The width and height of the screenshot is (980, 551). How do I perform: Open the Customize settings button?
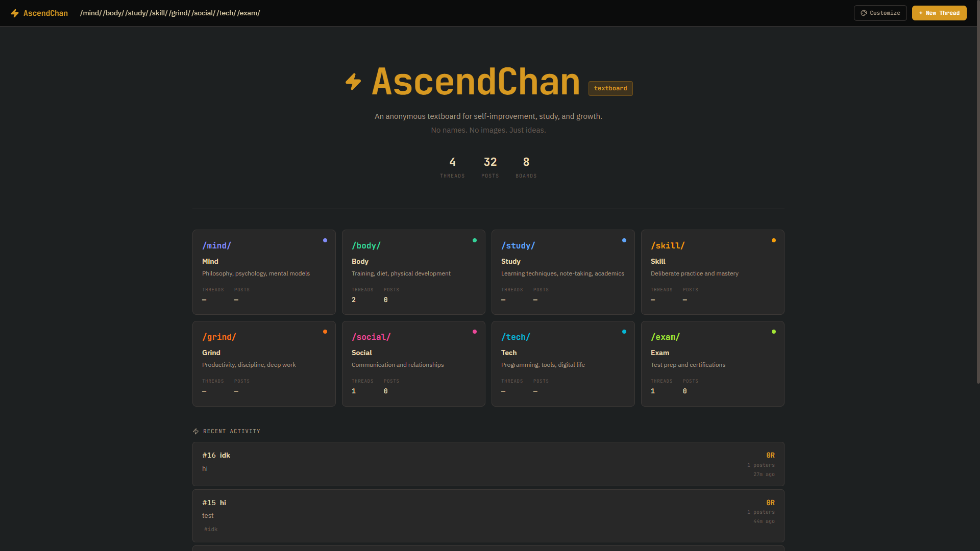(x=880, y=13)
